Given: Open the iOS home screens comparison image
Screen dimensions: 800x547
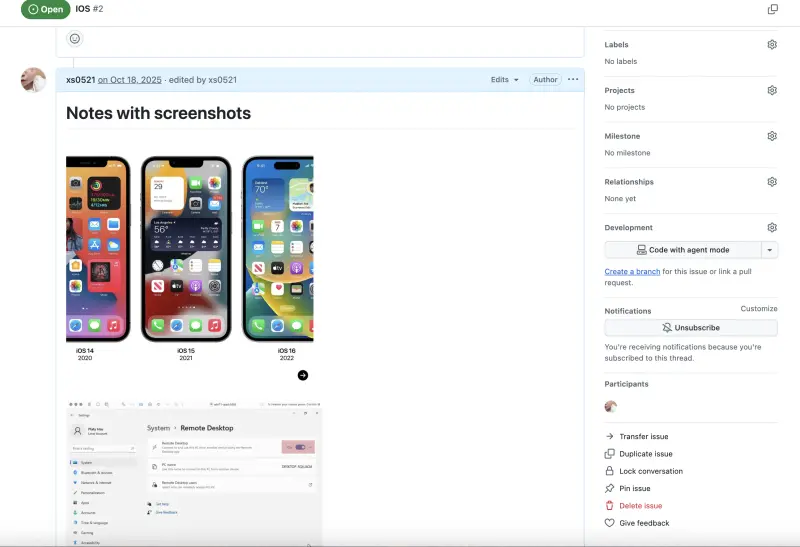Looking at the screenshot, I should pyautogui.click(x=190, y=260).
